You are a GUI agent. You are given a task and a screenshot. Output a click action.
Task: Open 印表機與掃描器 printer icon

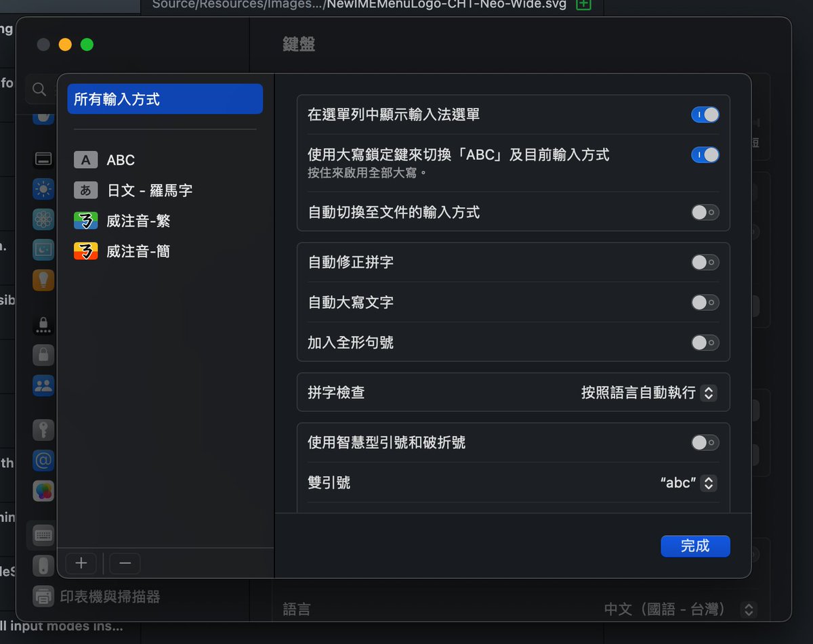(43, 597)
